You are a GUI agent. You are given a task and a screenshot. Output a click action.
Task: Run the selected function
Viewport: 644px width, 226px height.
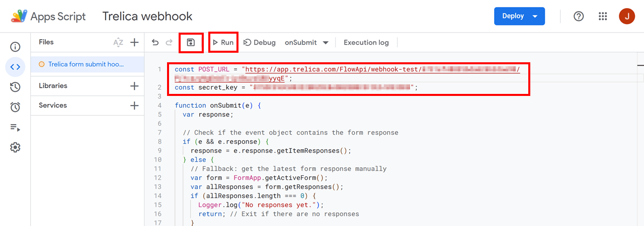(223, 43)
